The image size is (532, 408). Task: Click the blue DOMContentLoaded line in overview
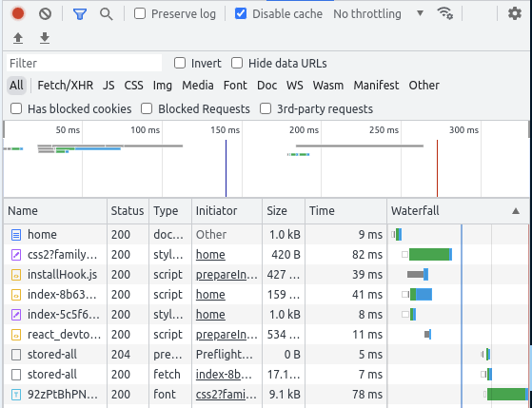[x=226, y=168]
